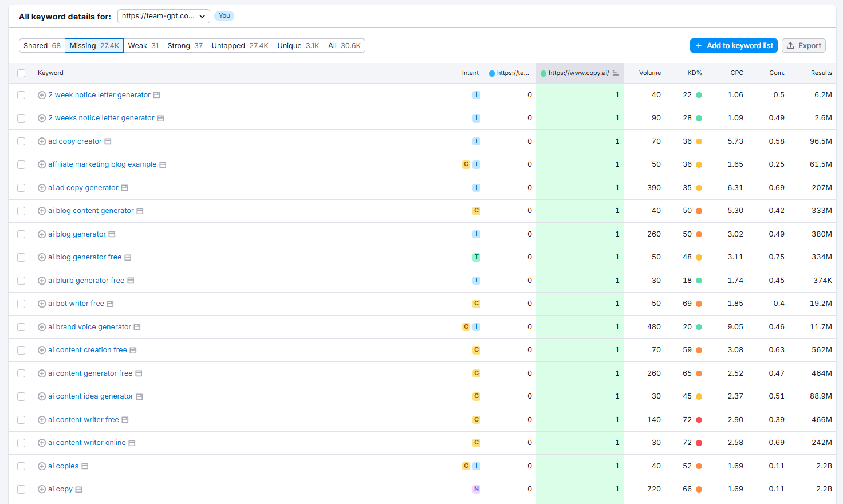Click the Navigational intent badge for 'ai copy'

[x=476, y=489]
